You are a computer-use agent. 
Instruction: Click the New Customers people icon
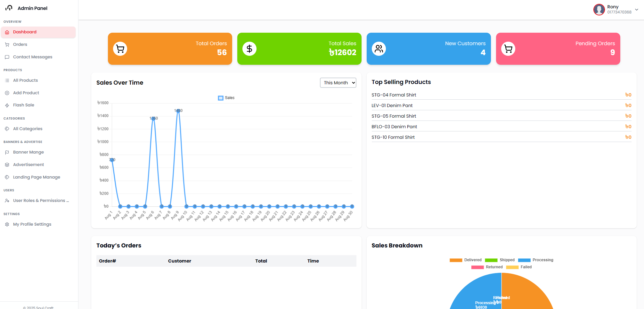(379, 49)
